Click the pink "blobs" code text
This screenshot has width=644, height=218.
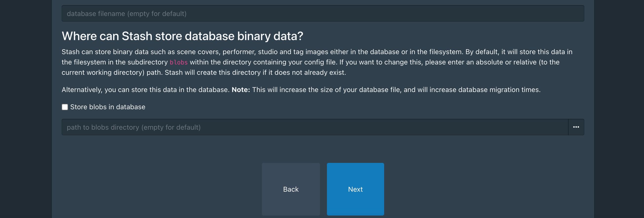(x=179, y=62)
